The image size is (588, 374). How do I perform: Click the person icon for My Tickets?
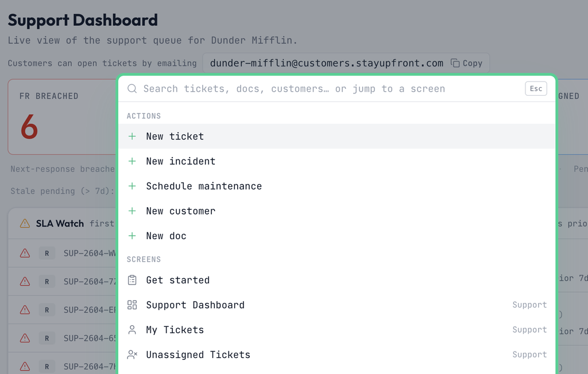[132, 330]
